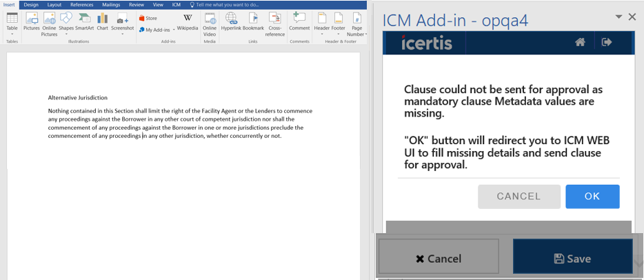Confirm the dialog with OK

click(592, 197)
